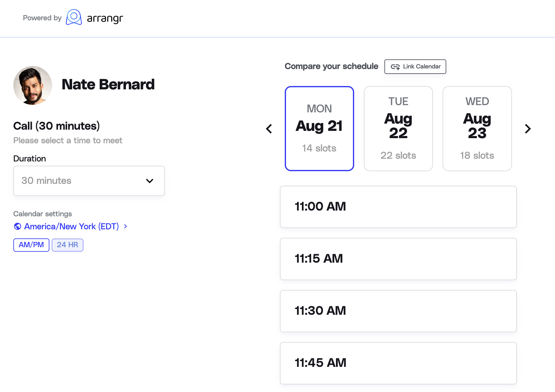The width and height of the screenshot is (555, 392).
Task: Open America/New York (EDT) timezone link
Action: click(x=71, y=226)
